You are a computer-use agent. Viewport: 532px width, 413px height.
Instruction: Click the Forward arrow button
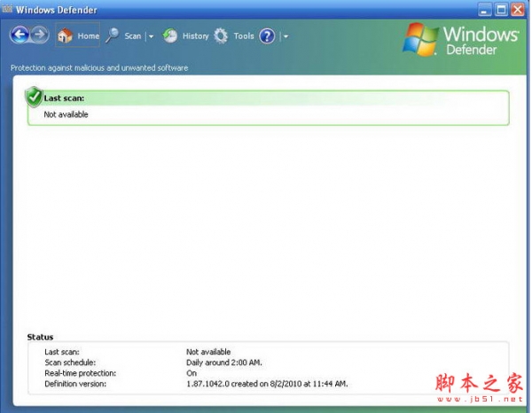pos(40,35)
